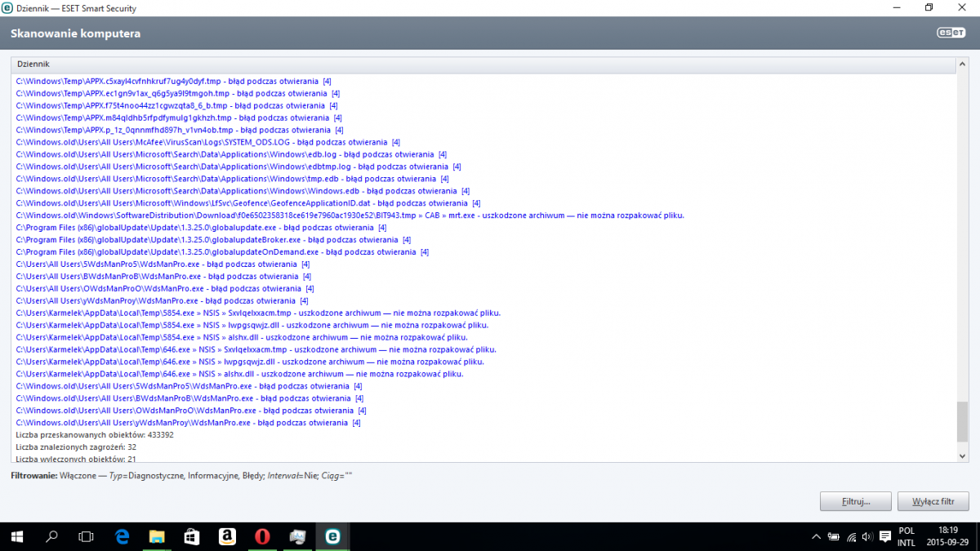Viewport: 980px width, 551px height.
Task: Check battery status in the system tray
Action: (x=834, y=537)
